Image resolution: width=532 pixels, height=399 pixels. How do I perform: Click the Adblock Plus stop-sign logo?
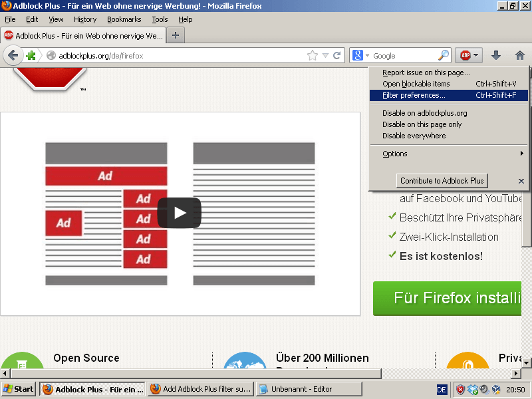[50, 78]
